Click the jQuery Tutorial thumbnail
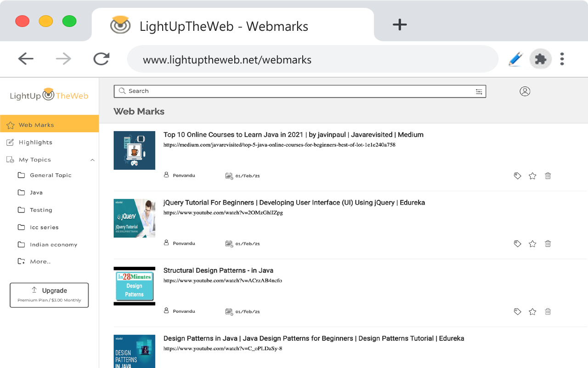588x368 pixels. [x=135, y=218]
